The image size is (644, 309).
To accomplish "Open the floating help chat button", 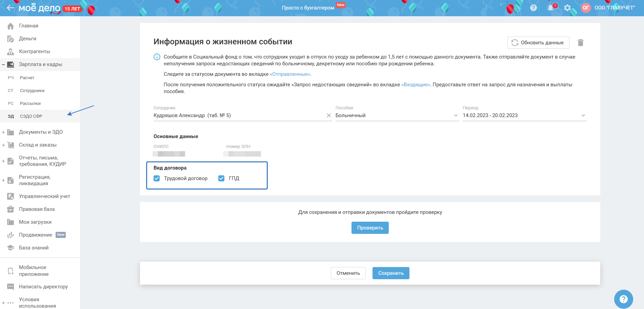I will [623, 299].
